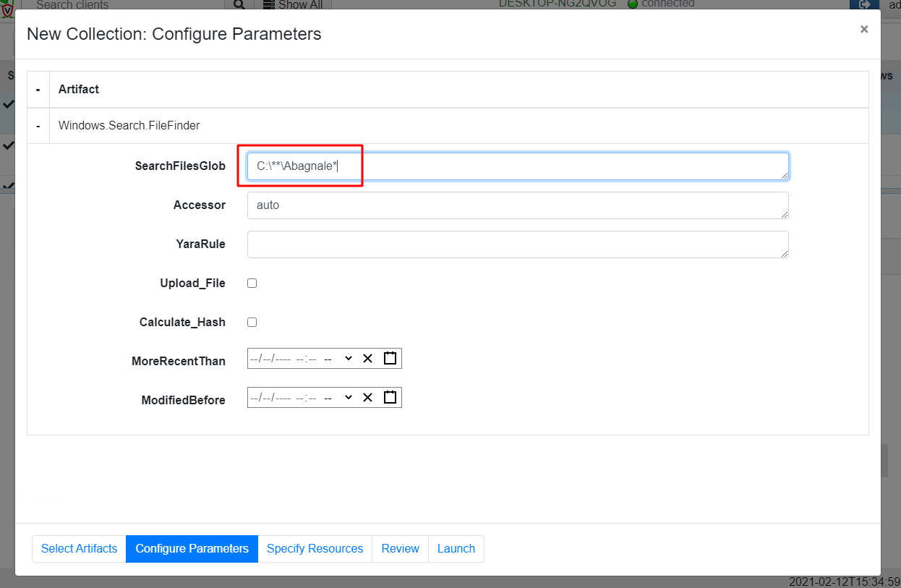Focus the Accessor field containing auto
901x588 pixels.
click(517, 205)
